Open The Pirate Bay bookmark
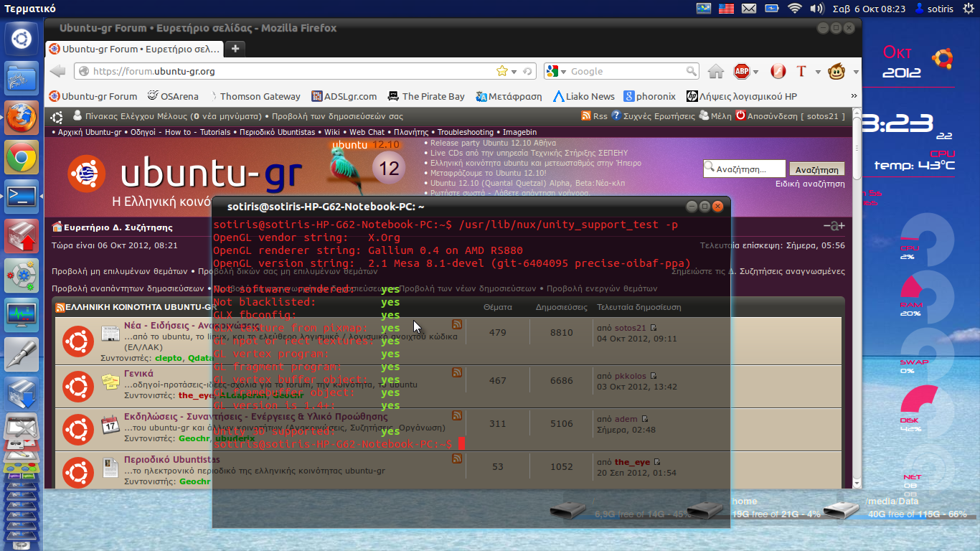 click(x=426, y=96)
